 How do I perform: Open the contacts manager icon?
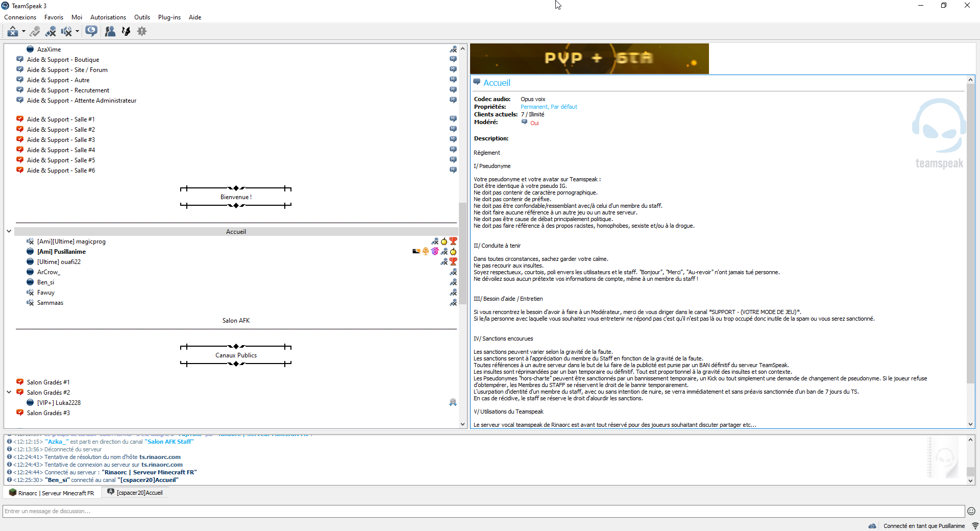point(110,32)
